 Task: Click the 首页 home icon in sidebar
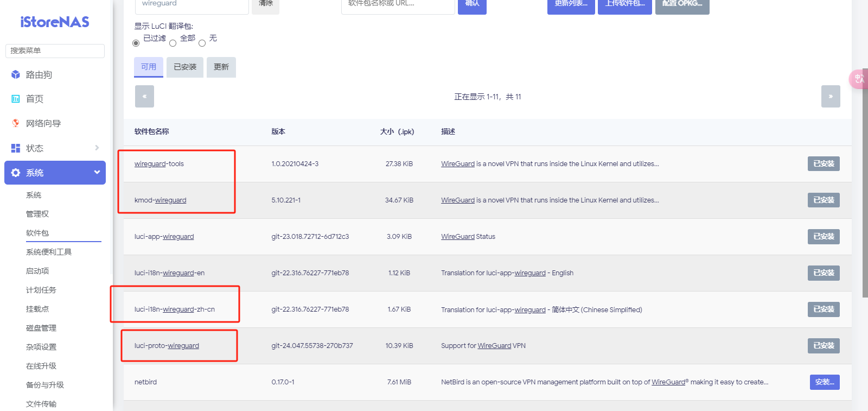click(x=16, y=99)
